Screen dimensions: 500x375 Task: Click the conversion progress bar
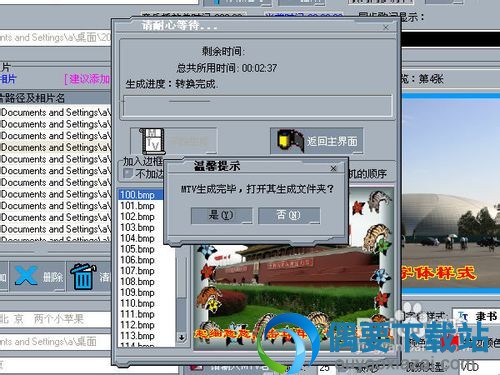(258, 105)
